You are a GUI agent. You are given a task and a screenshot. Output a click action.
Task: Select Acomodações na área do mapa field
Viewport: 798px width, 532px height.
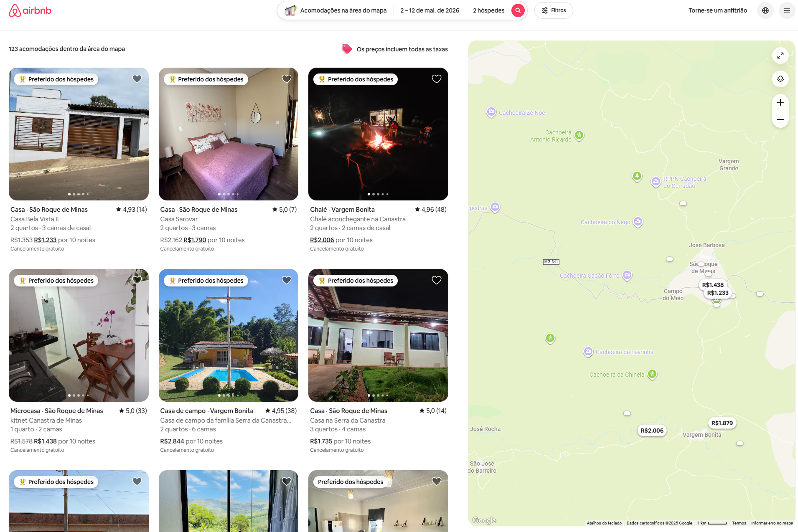(336, 10)
